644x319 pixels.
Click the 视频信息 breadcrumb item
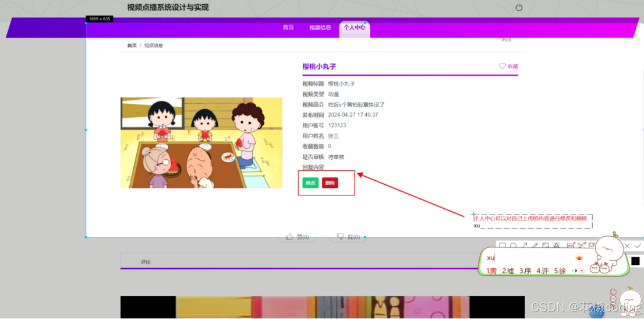tap(154, 45)
